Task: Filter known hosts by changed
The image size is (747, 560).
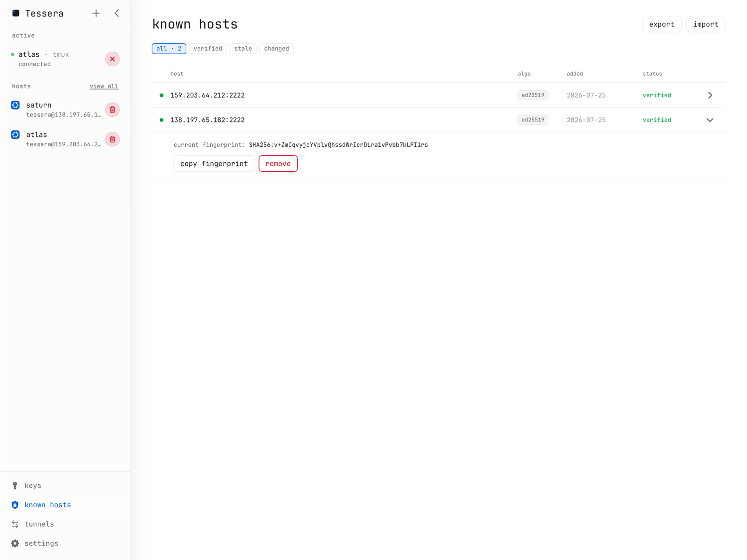Action: (x=276, y=49)
